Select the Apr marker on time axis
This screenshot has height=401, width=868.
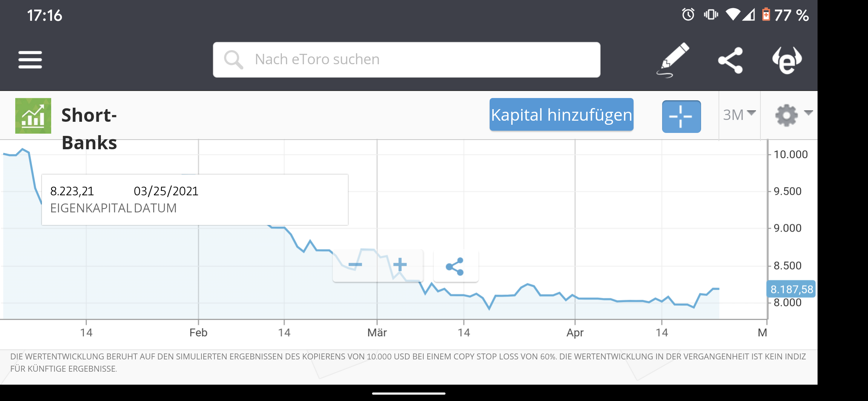tap(575, 333)
